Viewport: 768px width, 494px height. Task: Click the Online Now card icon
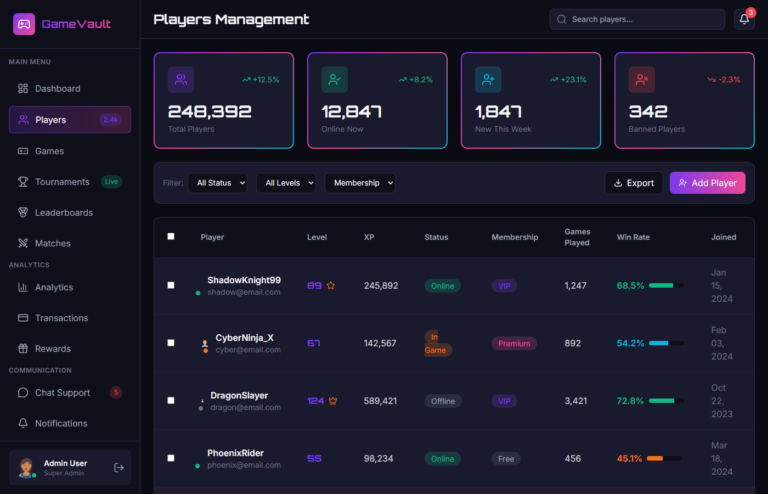334,79
